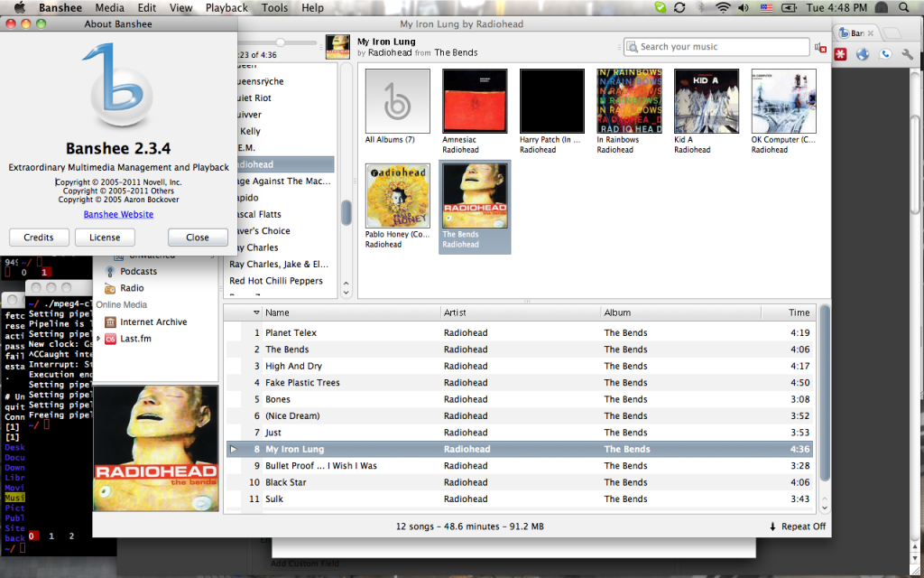Click the system volume icon in menu bar
Screen dimensions: 924x578
pyautogui.click(x=744, y=7)
